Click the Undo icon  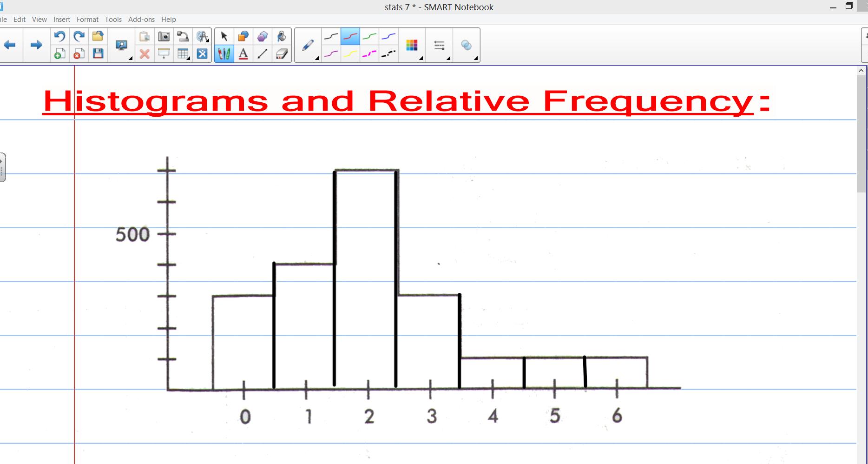[59, 36]
